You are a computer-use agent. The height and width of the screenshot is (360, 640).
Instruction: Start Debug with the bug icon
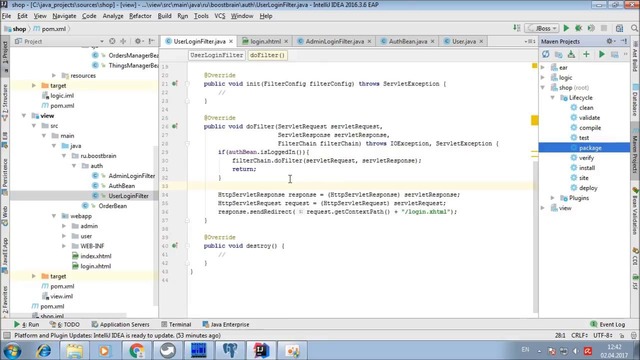pyautogui.click(x=578, y=28)
